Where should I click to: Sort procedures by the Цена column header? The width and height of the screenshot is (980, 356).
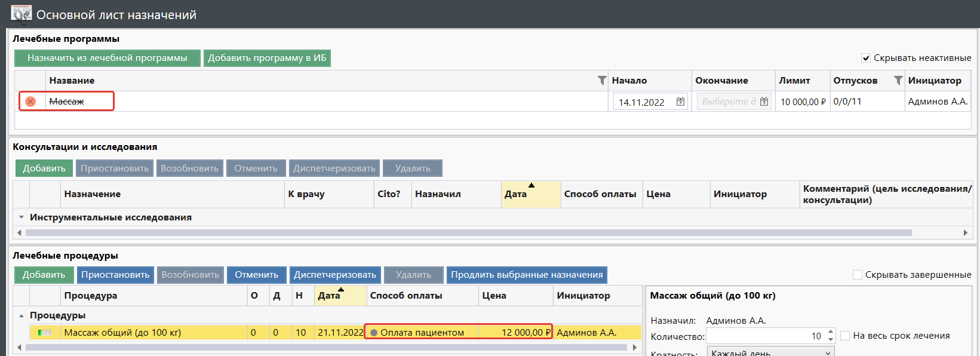(494, 296)
